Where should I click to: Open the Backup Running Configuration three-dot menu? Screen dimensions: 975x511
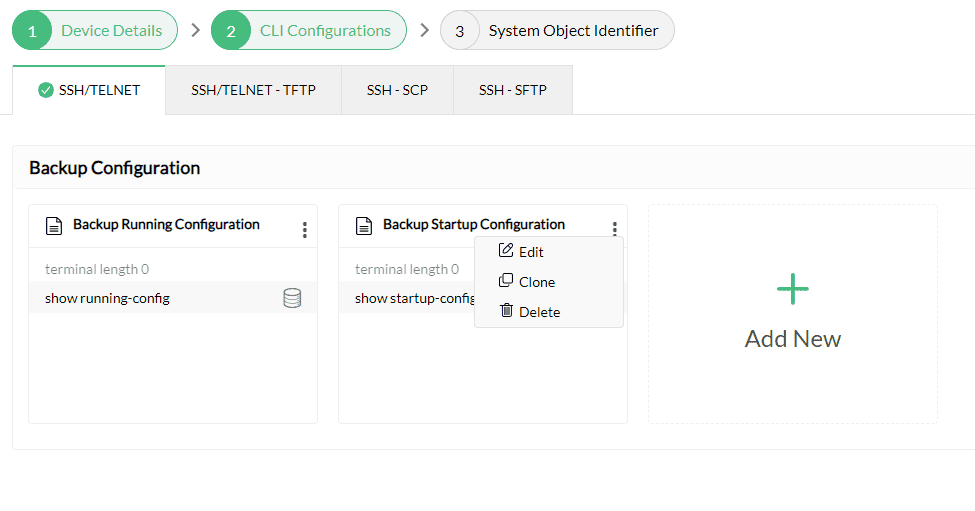coord(305,230)
